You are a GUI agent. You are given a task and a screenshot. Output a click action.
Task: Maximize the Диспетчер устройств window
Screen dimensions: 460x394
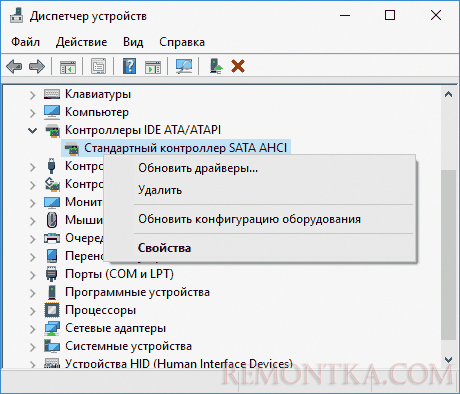pos(390,15)
